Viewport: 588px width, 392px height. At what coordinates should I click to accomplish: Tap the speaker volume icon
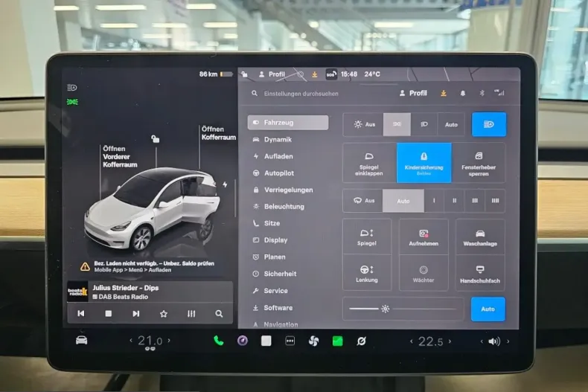[494, 341]
